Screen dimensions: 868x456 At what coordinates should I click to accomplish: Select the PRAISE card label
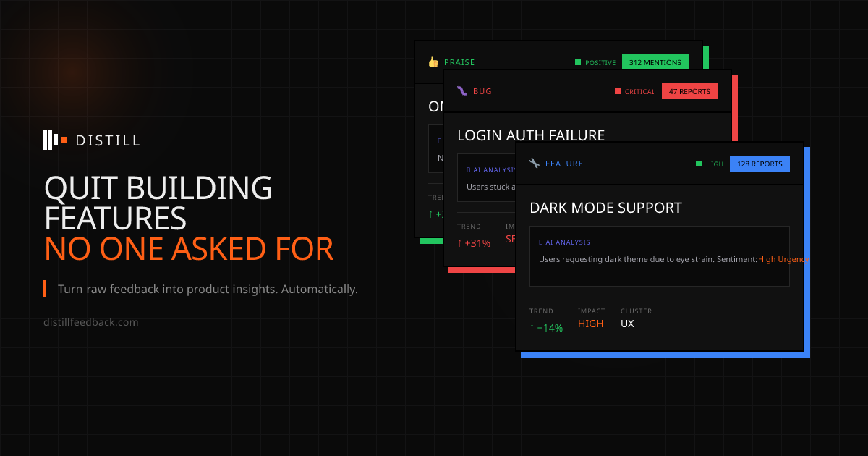tap(459, 62)
